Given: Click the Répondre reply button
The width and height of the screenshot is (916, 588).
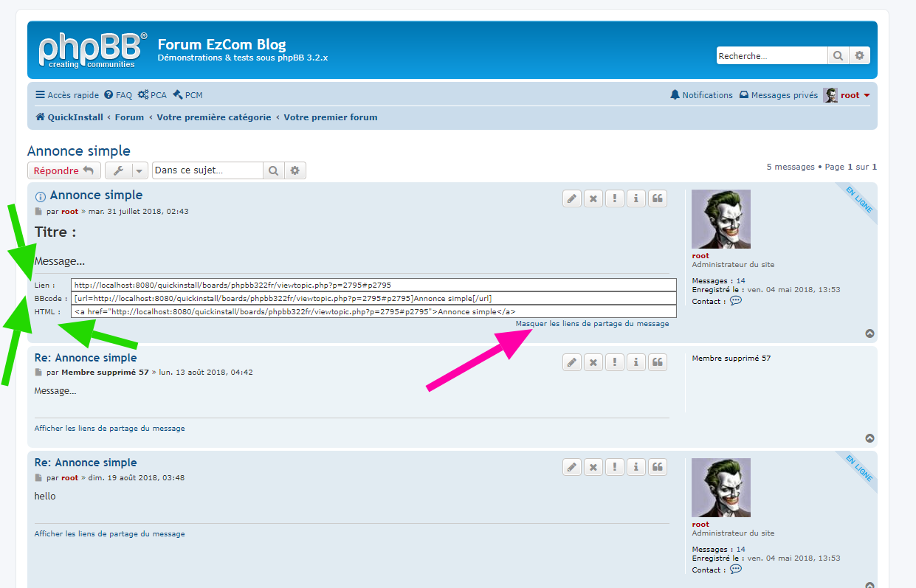Looking at the screenshot, I should pyautogui.click(x=63, y=170).
